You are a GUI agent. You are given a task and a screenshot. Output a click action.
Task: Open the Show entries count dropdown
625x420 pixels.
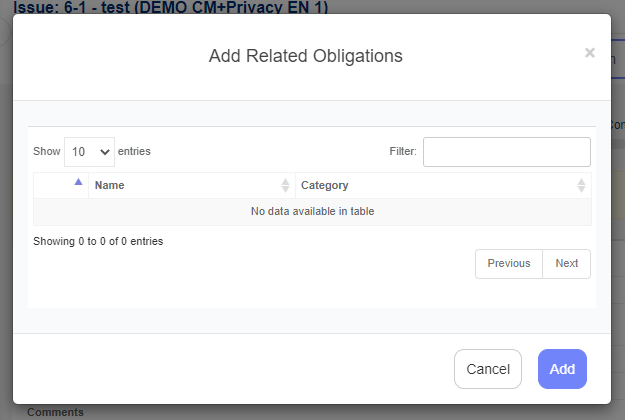point(89,152)
